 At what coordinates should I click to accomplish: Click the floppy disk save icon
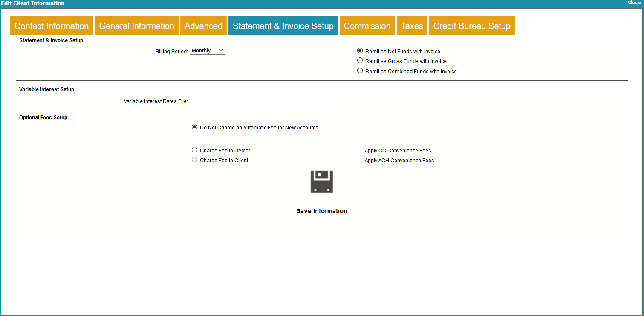(322, 182)
